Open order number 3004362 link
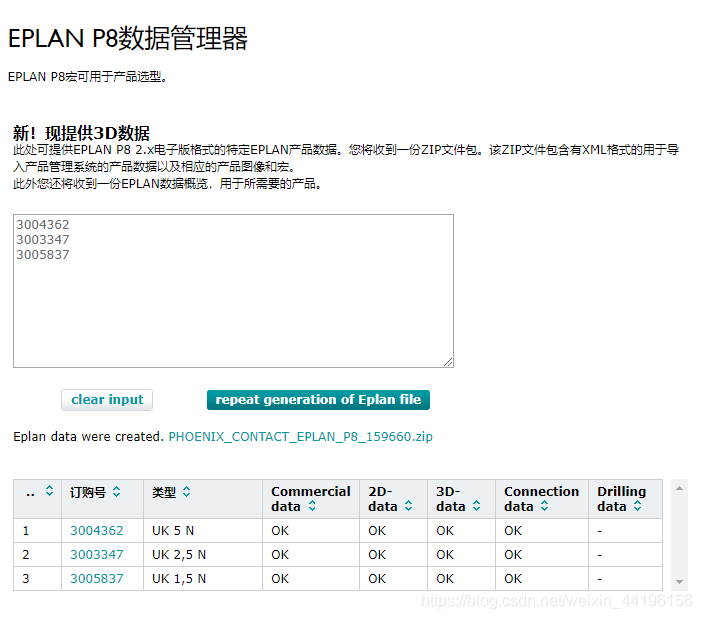The width and height of the screenshot is (702, 619). pyautogui.click(x=97, y=531)
